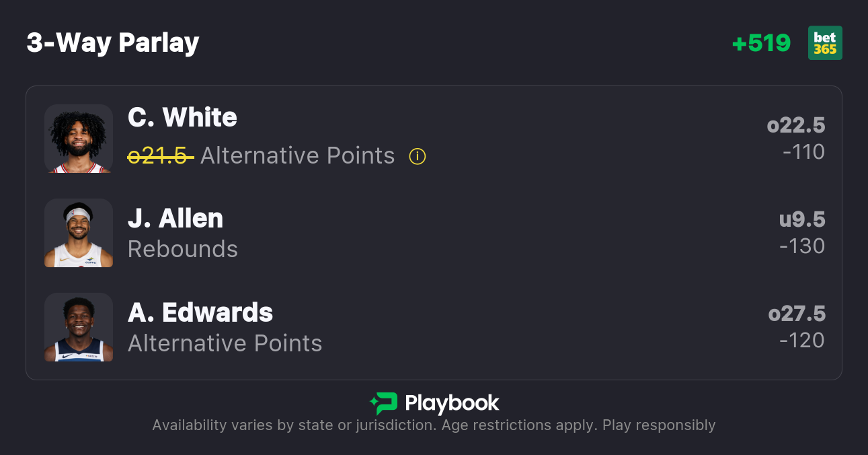Click the +519 parlay odds

(761, 43)
